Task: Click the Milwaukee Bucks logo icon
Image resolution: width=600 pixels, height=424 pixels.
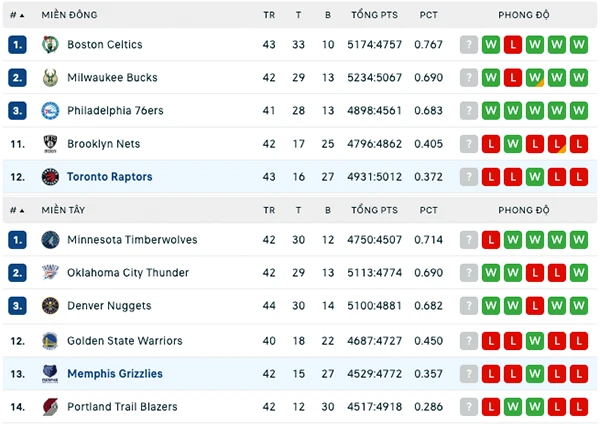Action: point(50,78)
